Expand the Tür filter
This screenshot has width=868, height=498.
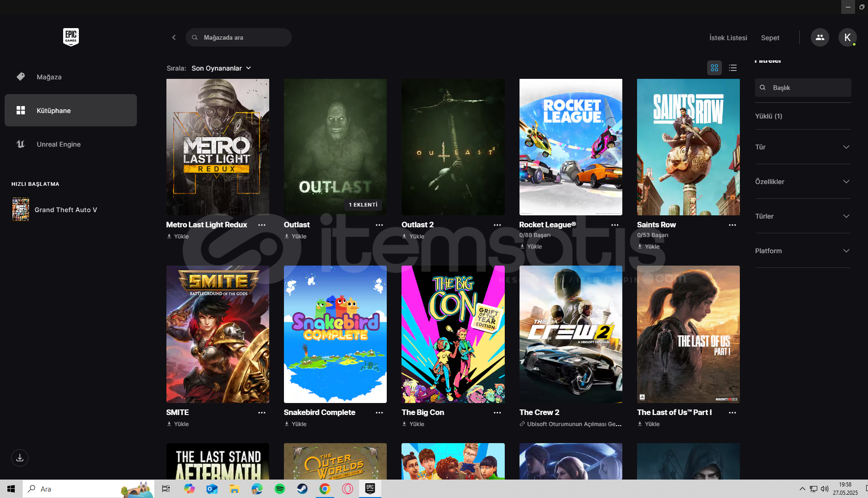803,147
